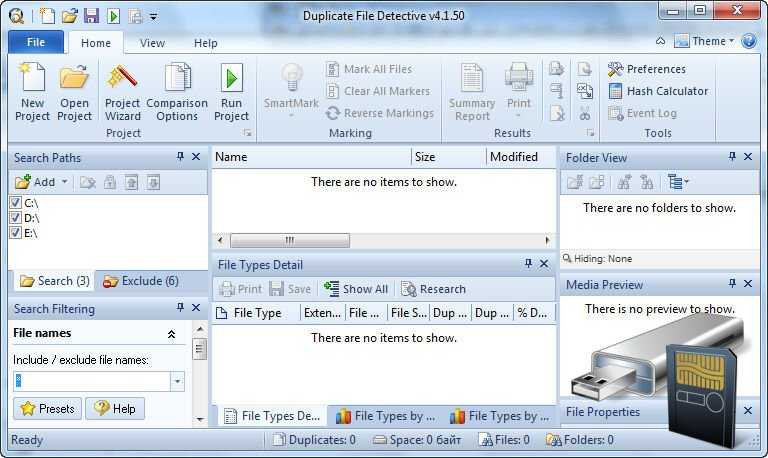
Task: Click the blue help question mark icon
Action: pyautogui.click(x=749, y=41)
